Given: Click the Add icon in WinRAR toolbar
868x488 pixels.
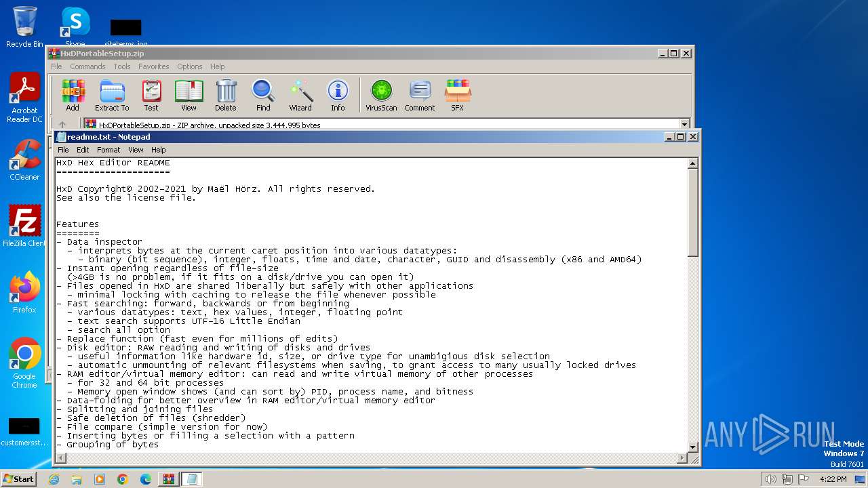Looking at the screenshot, I should [x=73, y=95].
